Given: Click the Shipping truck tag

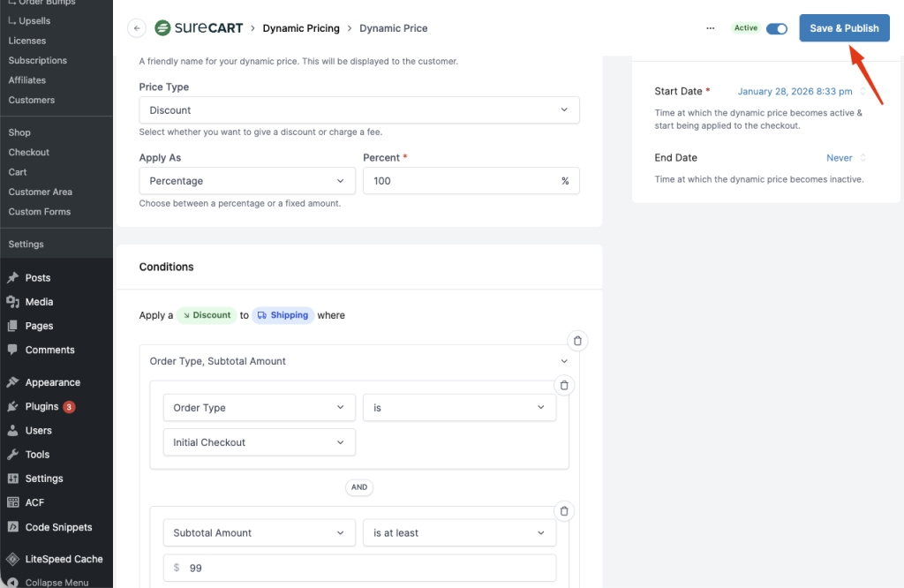Looking at the screenshot, I should pos(283,315).
